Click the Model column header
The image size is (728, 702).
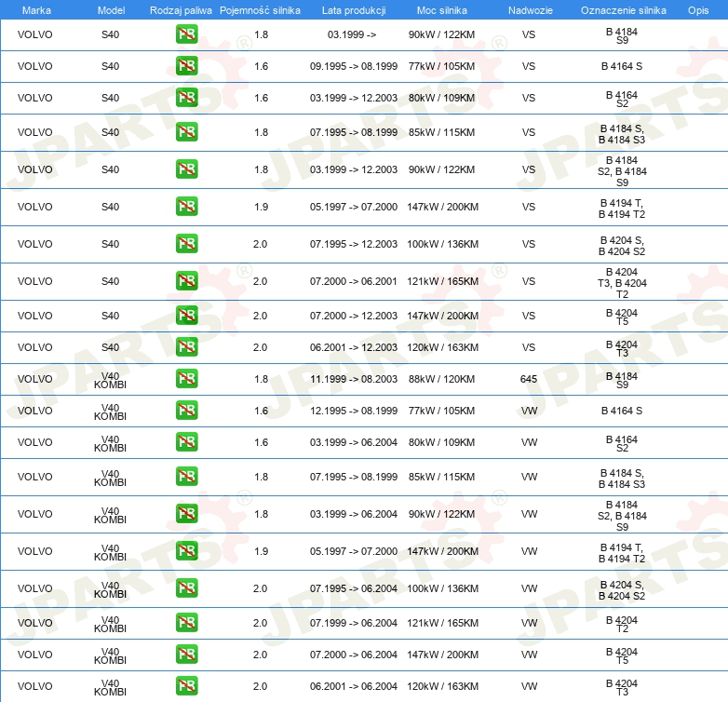[x=111, y=10]
